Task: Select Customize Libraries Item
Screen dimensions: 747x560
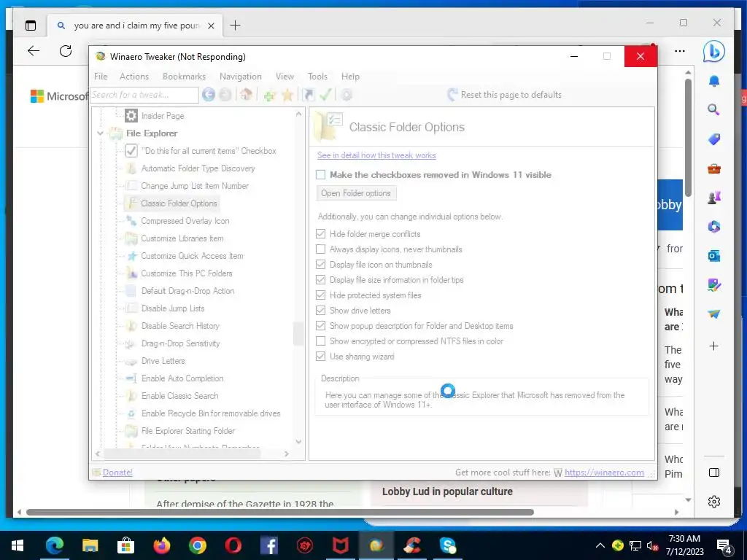Action: [182, 238]
